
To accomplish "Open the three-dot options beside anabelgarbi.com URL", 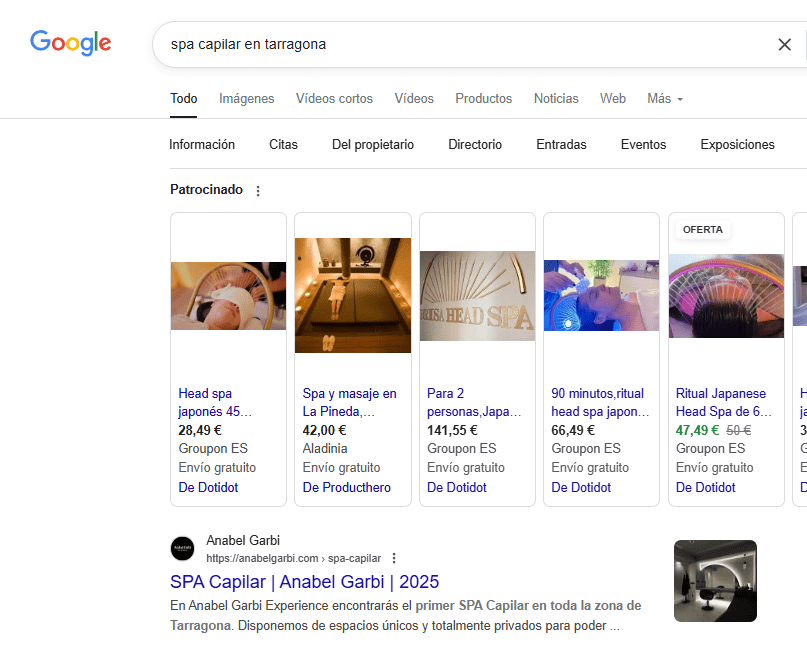I will pyautogui.click(x=394, y=558).
